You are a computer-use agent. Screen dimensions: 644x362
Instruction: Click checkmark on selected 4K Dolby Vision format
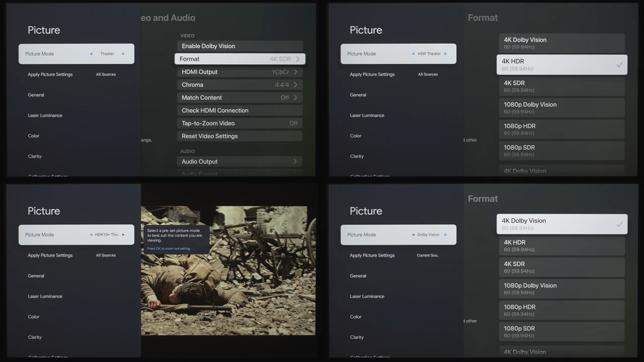619,224
